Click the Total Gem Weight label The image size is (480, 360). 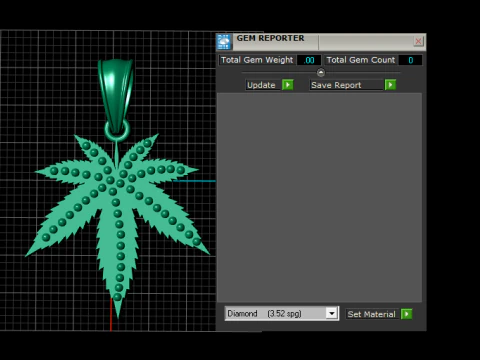(x=257, y=60)
